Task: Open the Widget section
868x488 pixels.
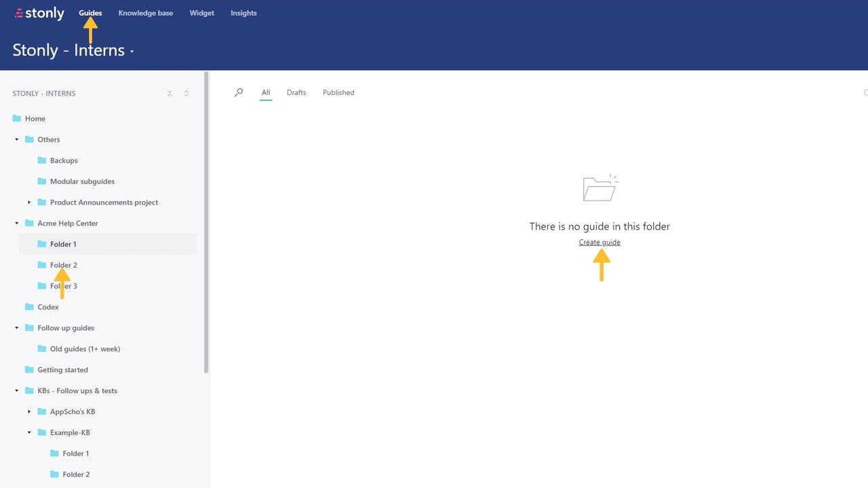Action: click(x=202, y=13)
